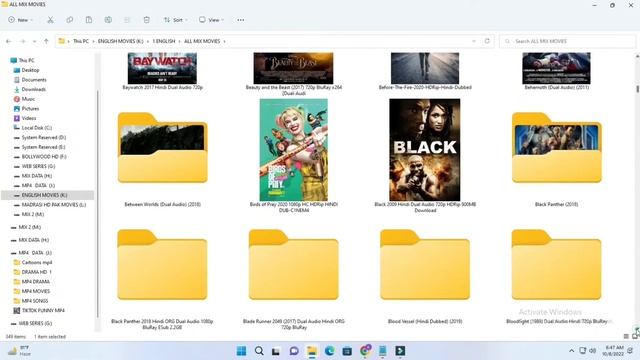Click the Paste clipboard icon in the toolbar
The height and width of the screenshot is (360, 640).
(x=89, y=20)
